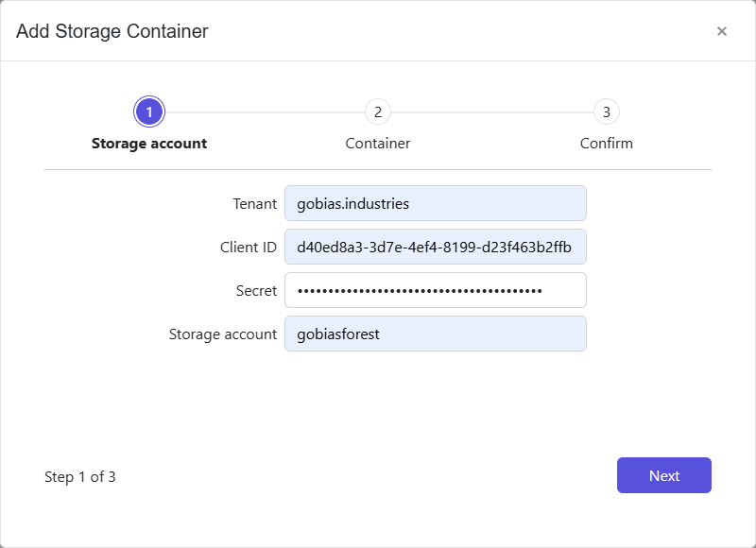756x548 pixels.
Task: Close the Add Storage Container dialog
Action: (721, 30)
